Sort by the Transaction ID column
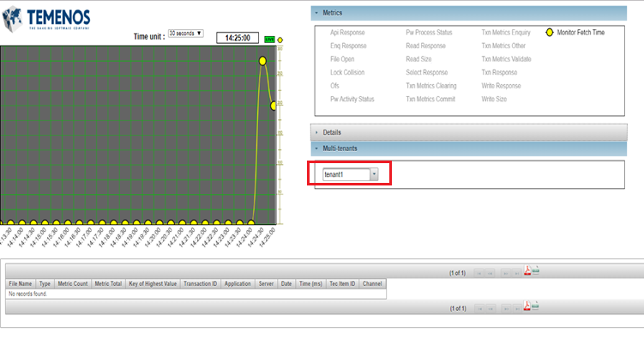Image resolution: width=644 pixels, height=340 pixels. coord(200,283)
